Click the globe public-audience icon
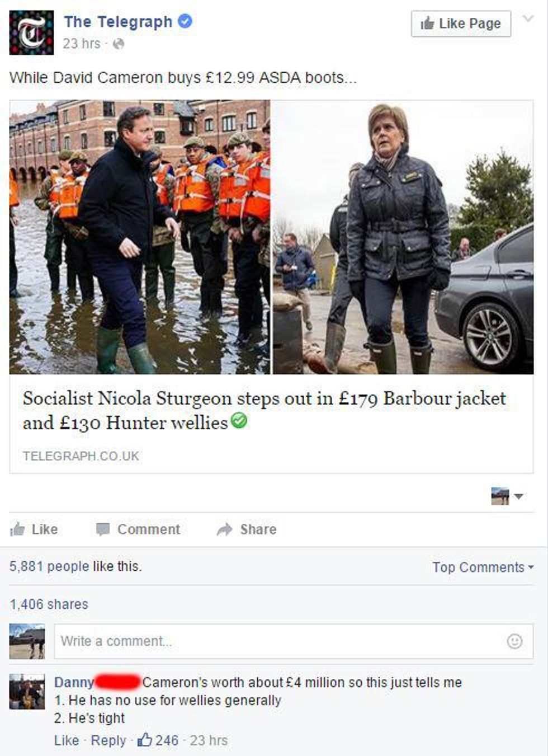This screenshot has width=548, height=756. [x=118, y=44]
